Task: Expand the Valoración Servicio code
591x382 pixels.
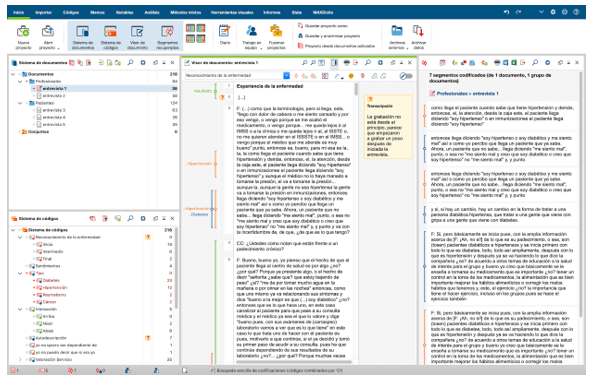Action: 20,360
